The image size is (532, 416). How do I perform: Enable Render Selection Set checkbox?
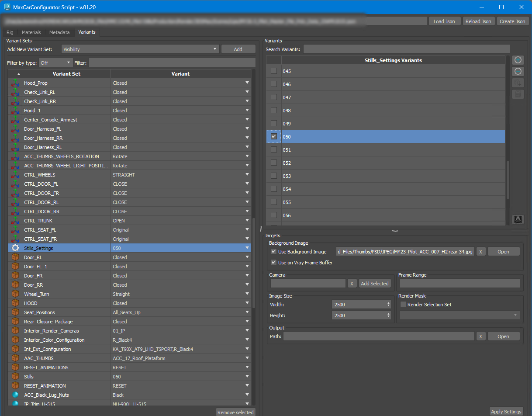click(x=403, y=304)
